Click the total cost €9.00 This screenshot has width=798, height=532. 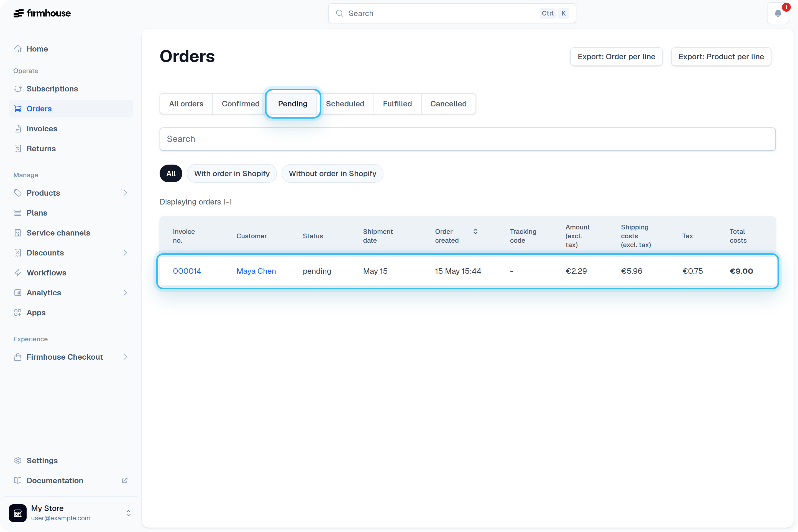(x=741, y=271)
